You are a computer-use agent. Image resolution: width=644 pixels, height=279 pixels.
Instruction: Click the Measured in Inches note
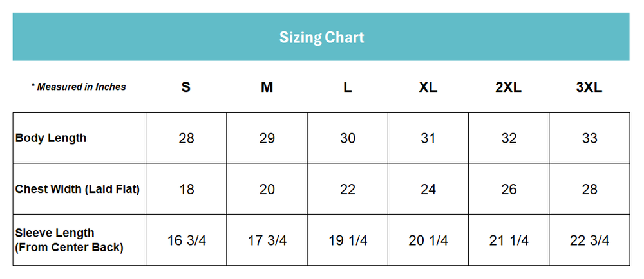[79, 87]
